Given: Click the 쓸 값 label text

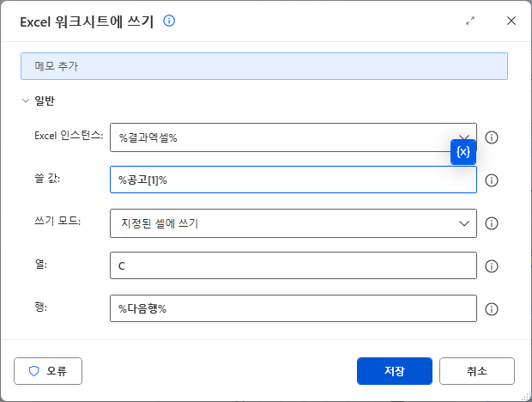Looking at the screenshot, I should (47, 179).
